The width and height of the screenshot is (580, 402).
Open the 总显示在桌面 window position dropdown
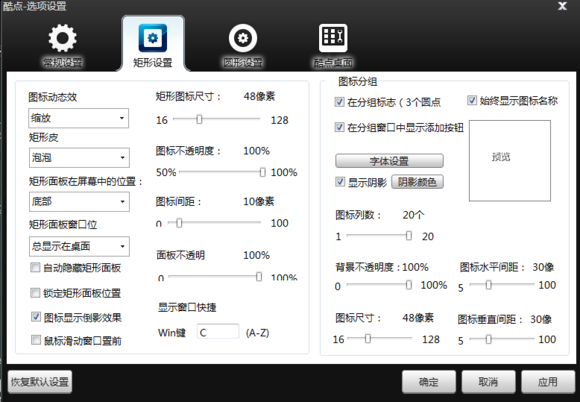tap(79, 246)
